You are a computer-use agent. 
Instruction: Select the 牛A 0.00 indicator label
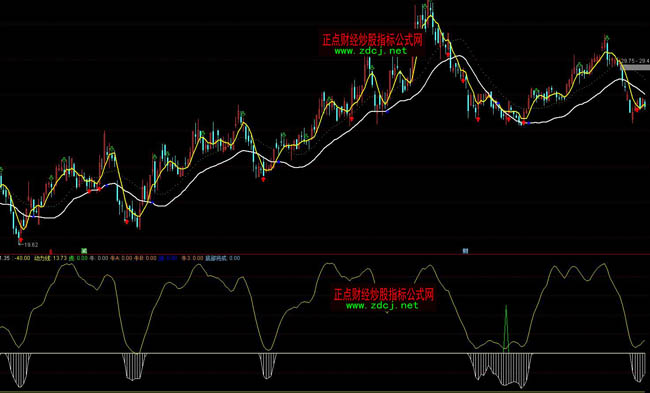pos(121,258)
